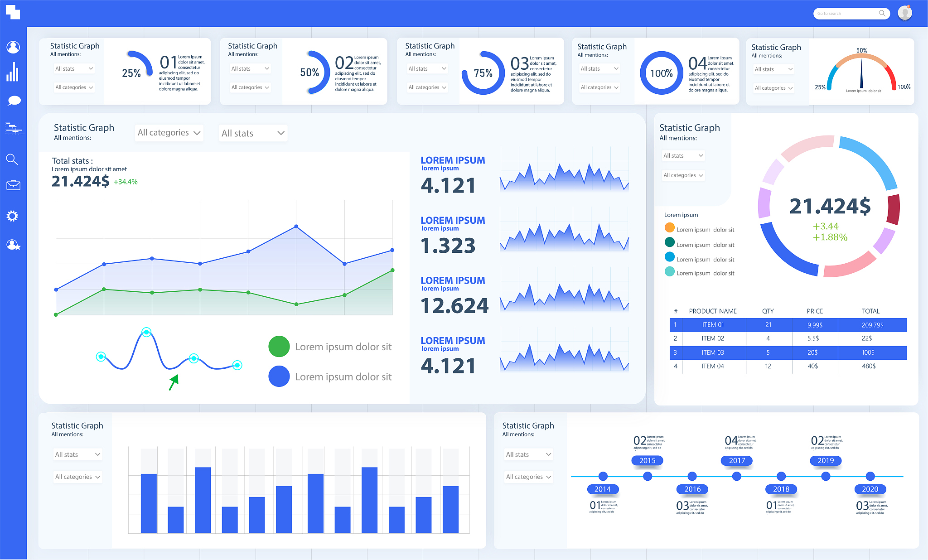This screenshot has height=560, width=928.
Task: Open All categories dropdown in timeline panel
Action: pos(528,477)
